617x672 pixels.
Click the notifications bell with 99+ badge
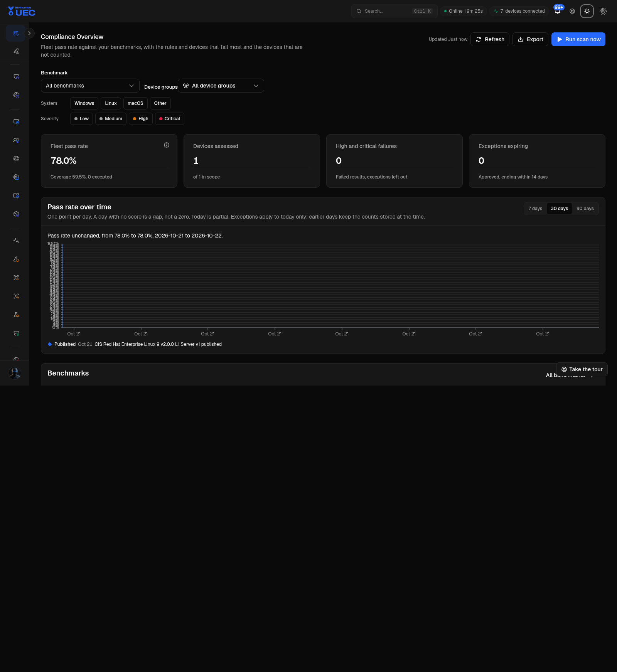558,11
